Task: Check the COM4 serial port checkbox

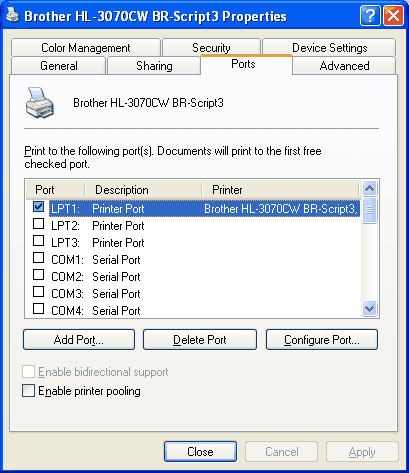Action: pyautogui.click(x=39, y=309)
